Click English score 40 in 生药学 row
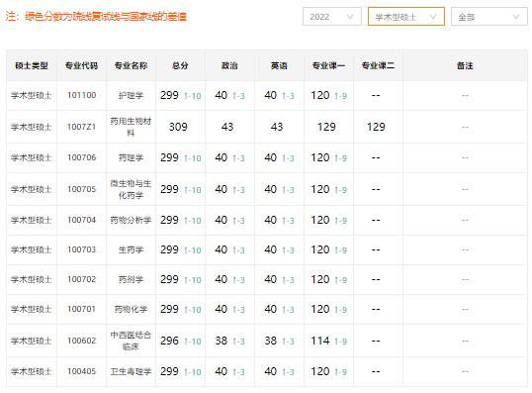This screenshot has width=532, height=393. (x=270, y=249)
